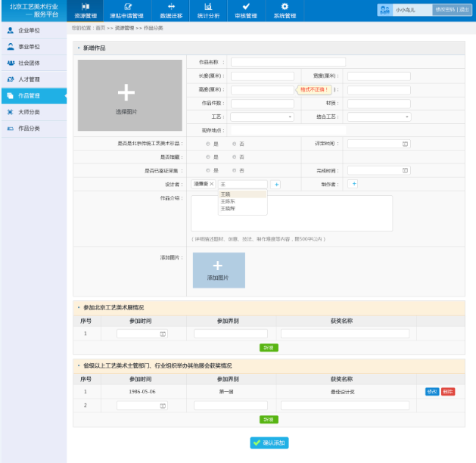The width and height of the screenshot is (476, 463).
Task: Click the 确认添加 button
Action: [x=269, y=443]
